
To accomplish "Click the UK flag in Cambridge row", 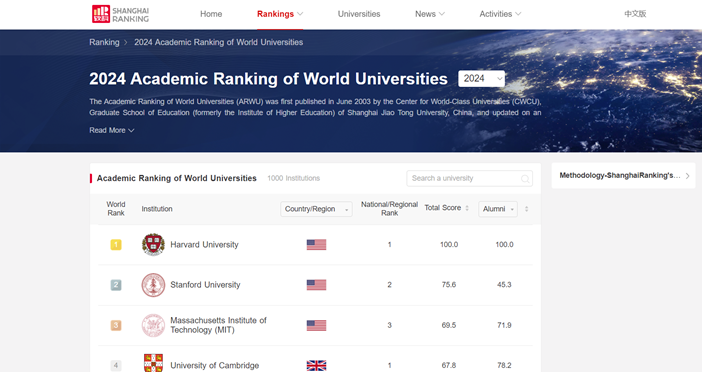I will (316, 366).
